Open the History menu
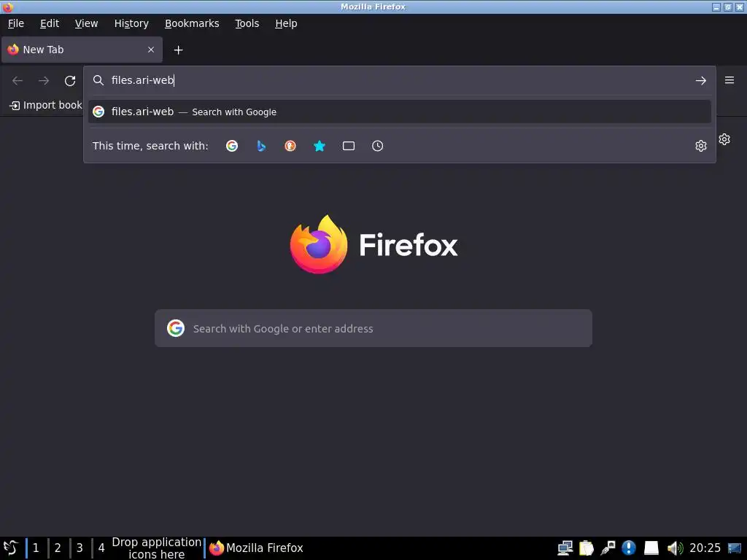The image size is (747, 560). 131,23
